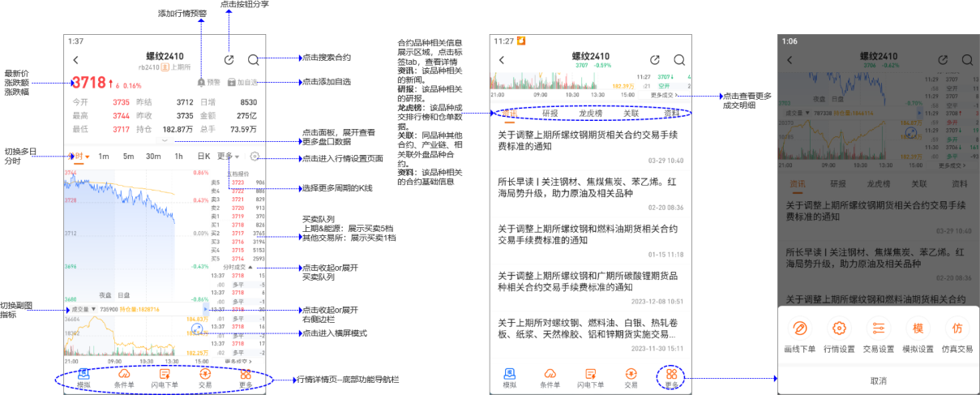Screen dimensions: 980x395
Task: Open search on the middle screen
Action: click(x=679, y=59)
